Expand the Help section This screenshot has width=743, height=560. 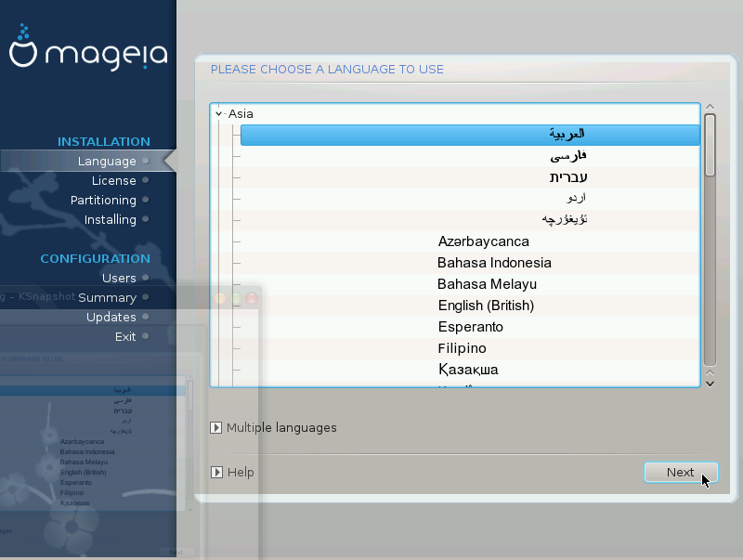(216, 473)
